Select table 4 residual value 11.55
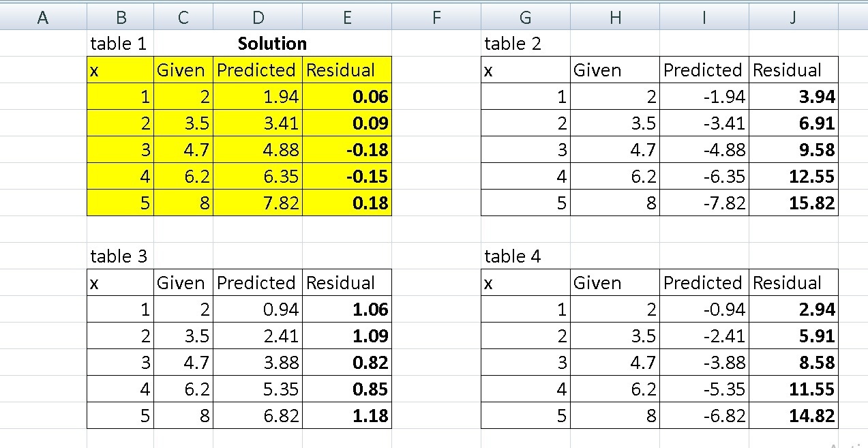The height and width of the screenshot is (448, 868). tap(793, 389)
